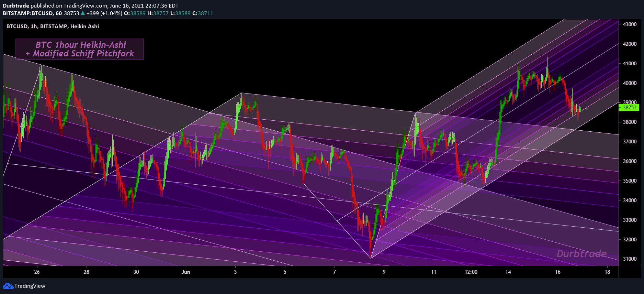The image size is (644, 294).
Task: Click the 41000 price axis label
Action: click(630, 64)
